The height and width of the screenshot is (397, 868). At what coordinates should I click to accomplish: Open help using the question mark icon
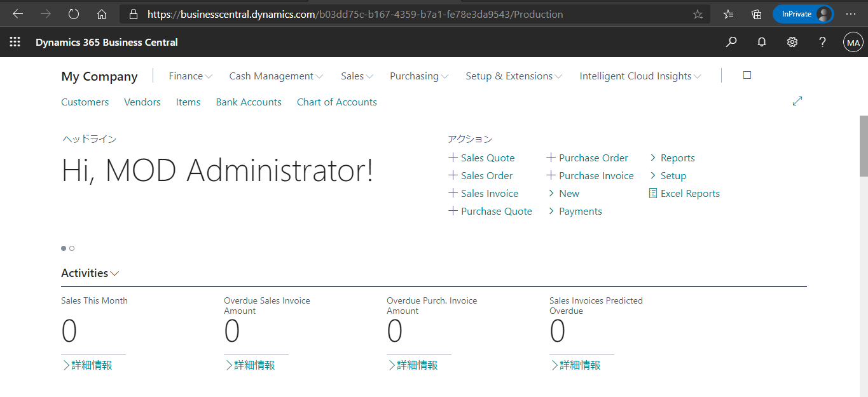point(822,42)
